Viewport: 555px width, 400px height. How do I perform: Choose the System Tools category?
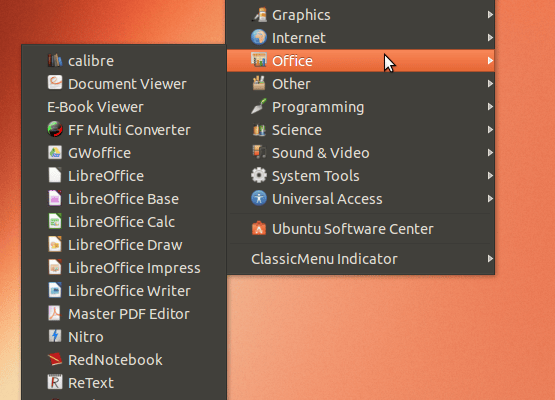tap(360, 176)
